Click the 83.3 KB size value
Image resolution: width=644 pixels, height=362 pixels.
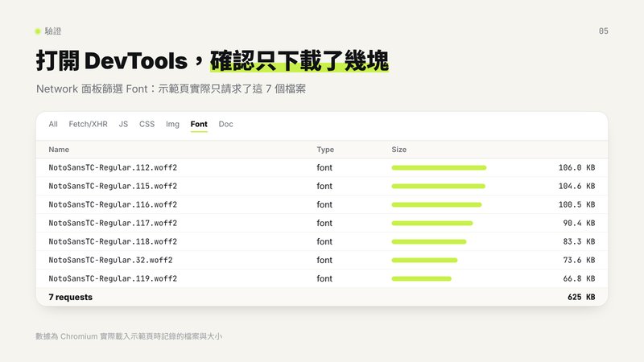579,241
